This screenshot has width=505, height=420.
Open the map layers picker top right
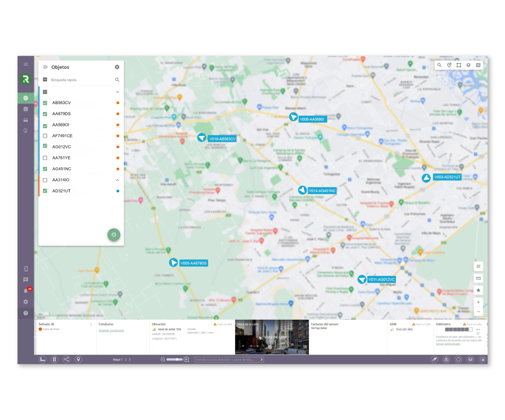pyautogui.click(x=468, y=65)
